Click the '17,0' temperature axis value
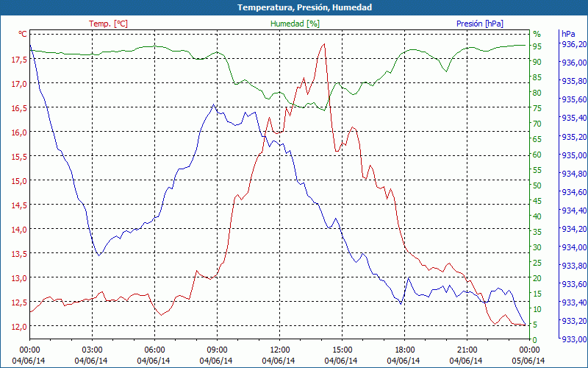This screenshot has width=588, height=368. (20, 83)
